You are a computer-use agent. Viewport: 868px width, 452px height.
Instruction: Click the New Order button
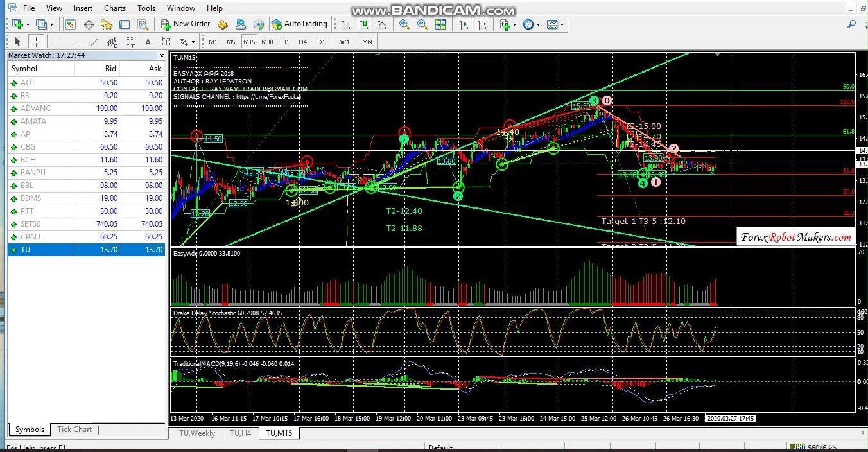click(186, 24)
